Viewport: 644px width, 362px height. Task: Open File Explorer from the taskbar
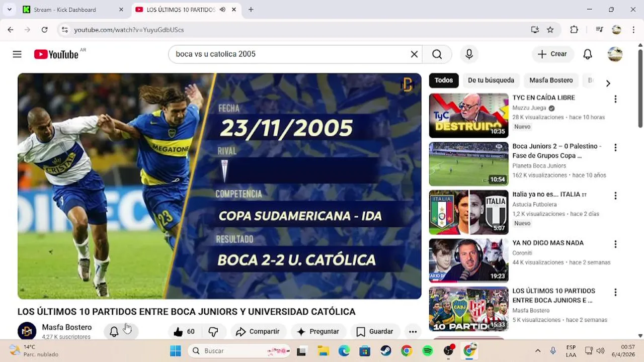(x=323, y=351)
